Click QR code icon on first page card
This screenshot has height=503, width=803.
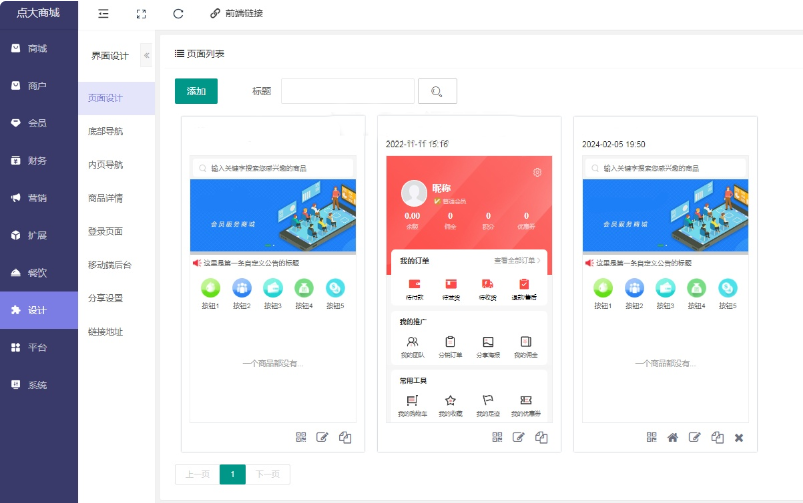click(x=301, y=437)
